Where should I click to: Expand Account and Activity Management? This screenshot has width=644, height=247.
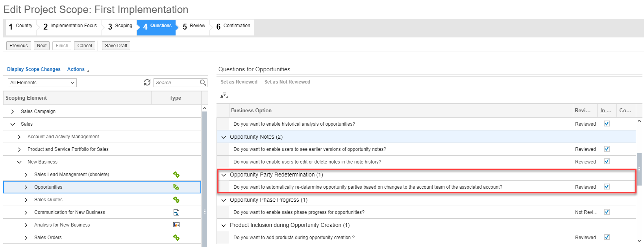click(x=19, y=137)
